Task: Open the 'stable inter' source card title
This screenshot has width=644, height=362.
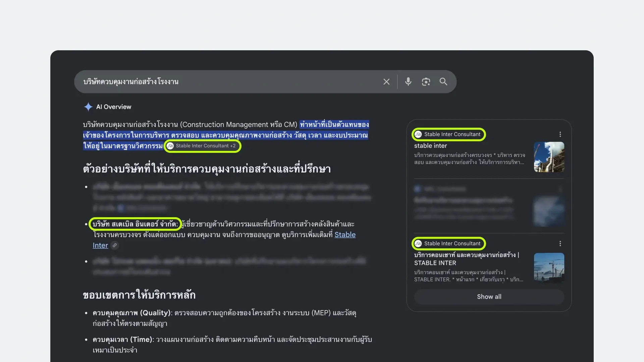Action: 430,146
